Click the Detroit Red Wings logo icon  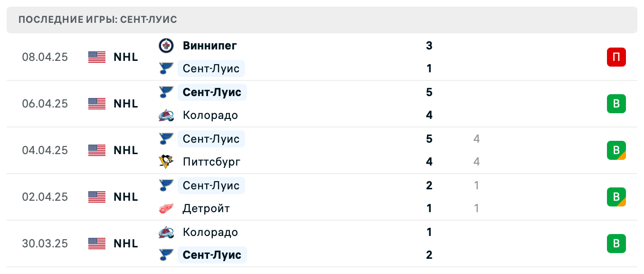point(166,208)
